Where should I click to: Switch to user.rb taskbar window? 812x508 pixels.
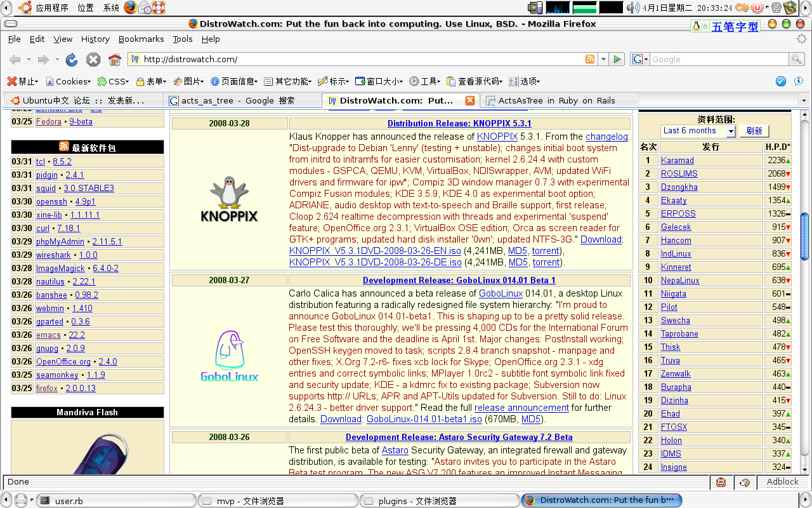tap(117, 500)
